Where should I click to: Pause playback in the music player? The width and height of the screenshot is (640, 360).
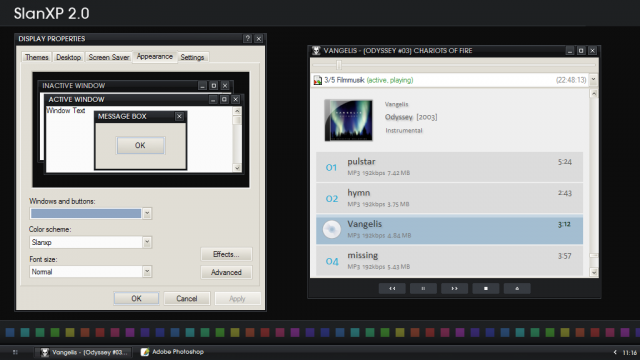[x=423, y=289]
